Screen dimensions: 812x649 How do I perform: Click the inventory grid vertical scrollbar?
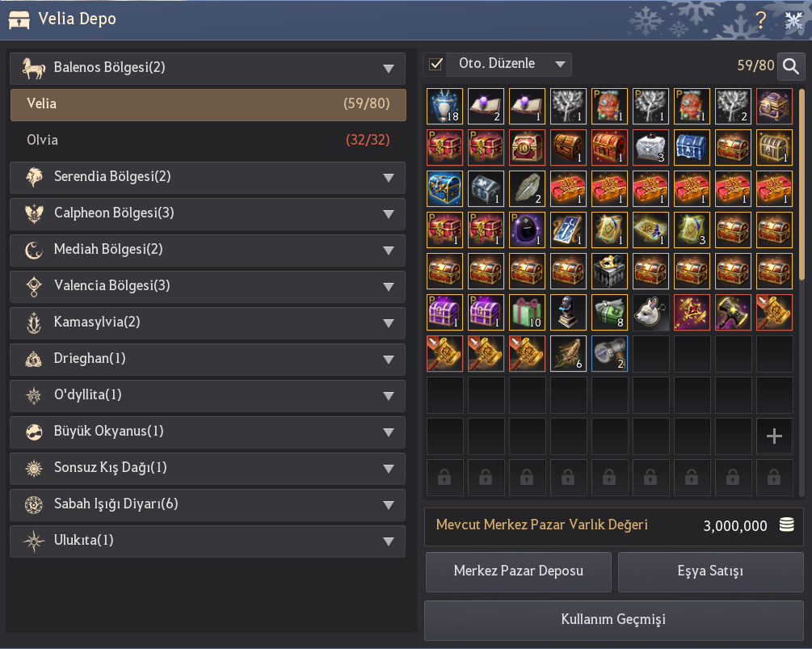(801, 187)
